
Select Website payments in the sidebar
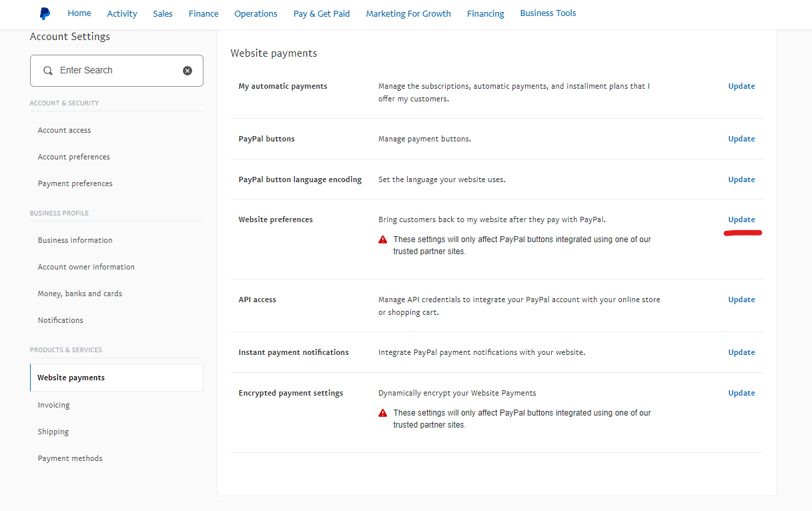click(117, 378)
